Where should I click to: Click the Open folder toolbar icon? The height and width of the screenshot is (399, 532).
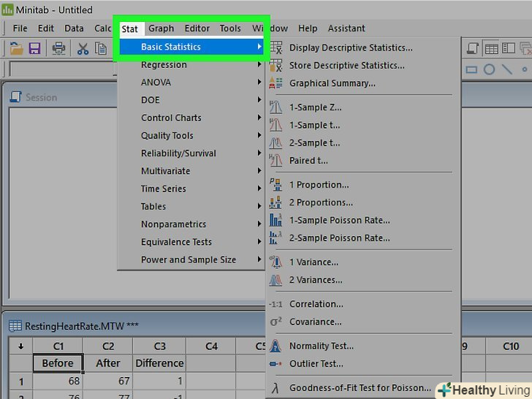click(x=16, y=48)
